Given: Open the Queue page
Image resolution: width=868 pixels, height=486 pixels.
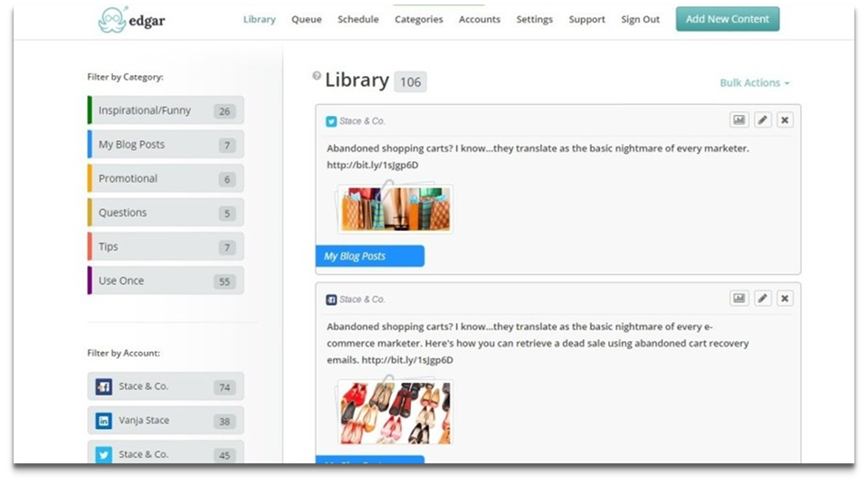Looking at the screenshot, I should tap(307, 19).
